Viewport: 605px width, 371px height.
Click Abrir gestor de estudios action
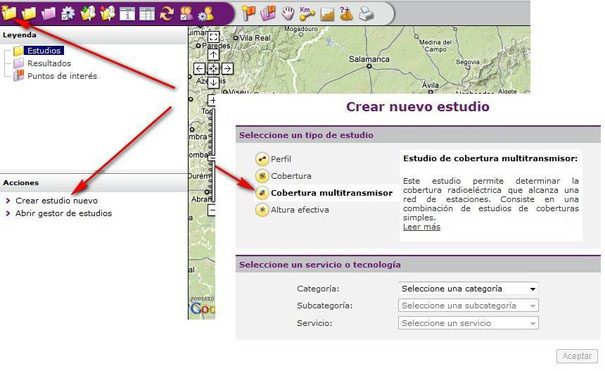coord(64,213)
